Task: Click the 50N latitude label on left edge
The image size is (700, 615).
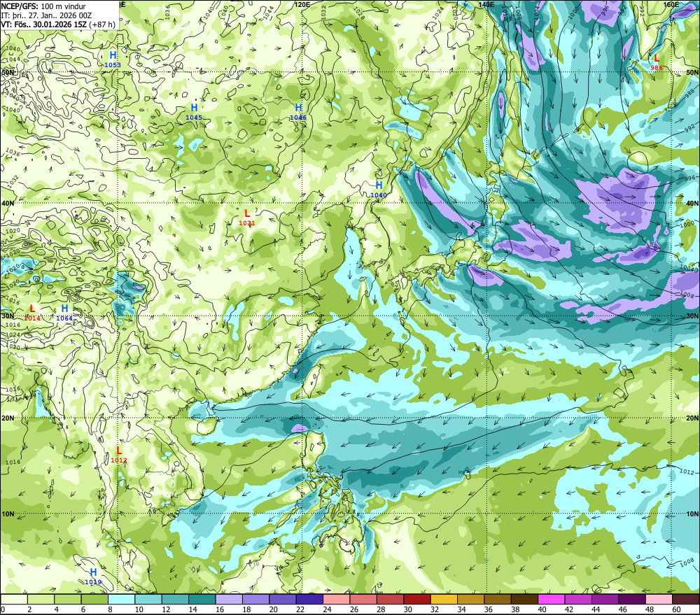Action: click(8, 72)
